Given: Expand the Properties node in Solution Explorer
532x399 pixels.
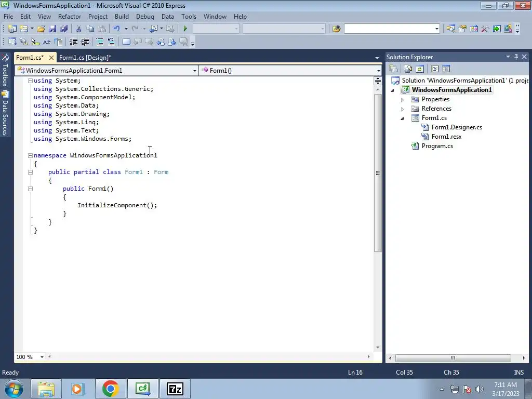Looking at the screenshot, I should point(403,100).
